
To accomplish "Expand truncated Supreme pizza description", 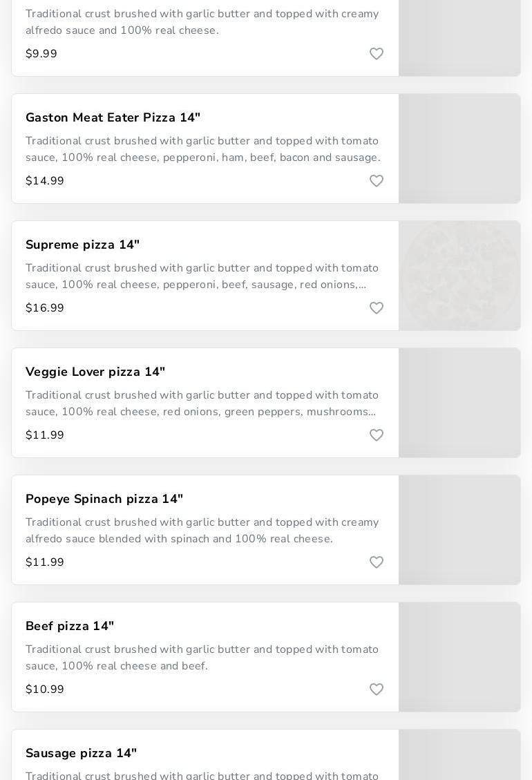I will tap(202, 276).
